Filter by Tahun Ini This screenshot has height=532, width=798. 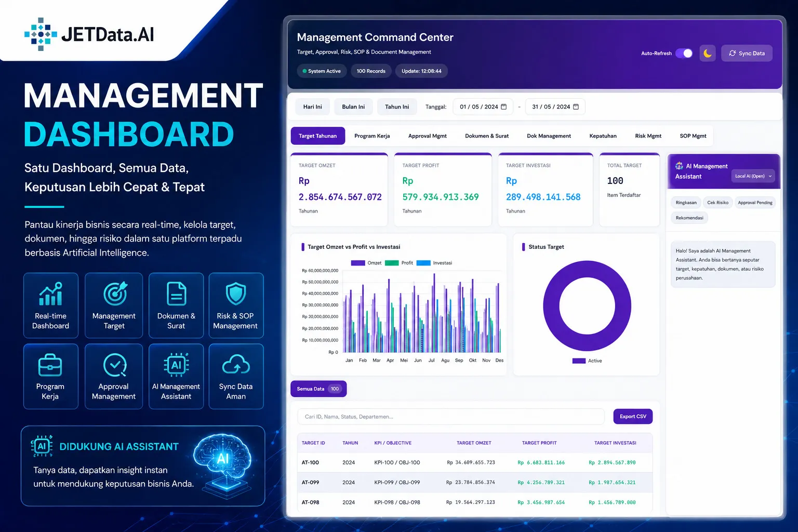[x=397, y=107]
